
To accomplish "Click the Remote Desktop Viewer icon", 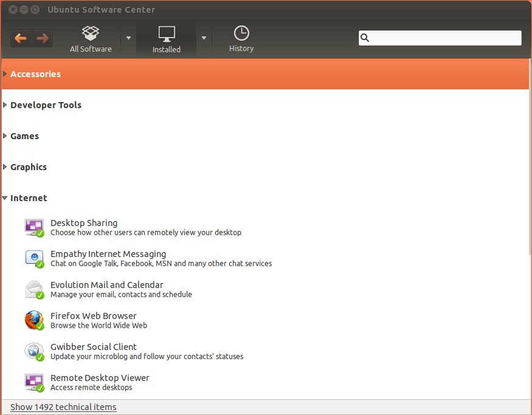I will [34, 382].
